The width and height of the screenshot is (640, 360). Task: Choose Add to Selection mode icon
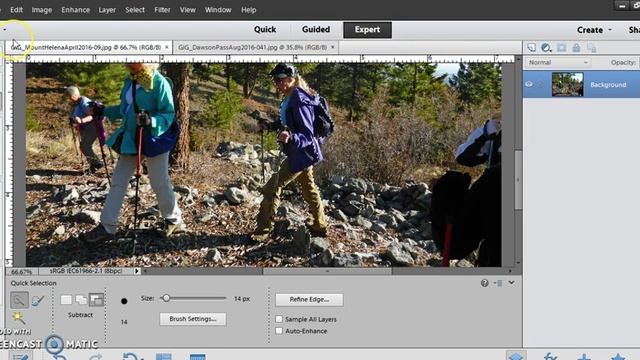81,300
